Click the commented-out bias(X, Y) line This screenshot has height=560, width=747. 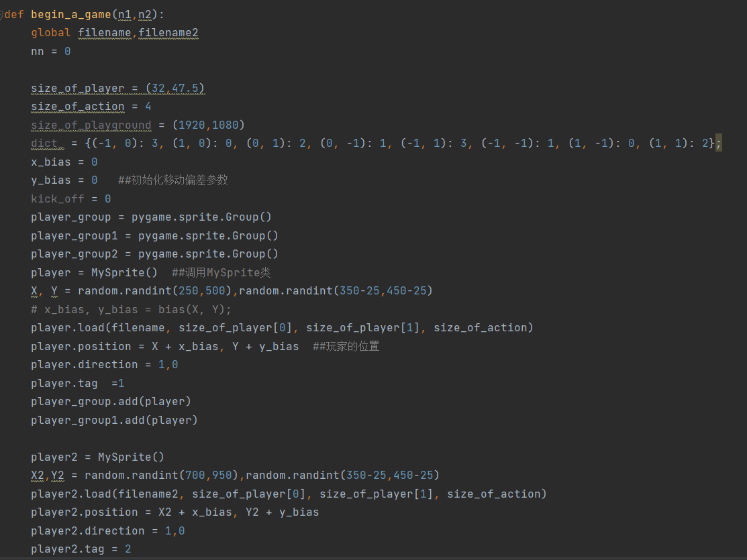[x=131, y=309]
